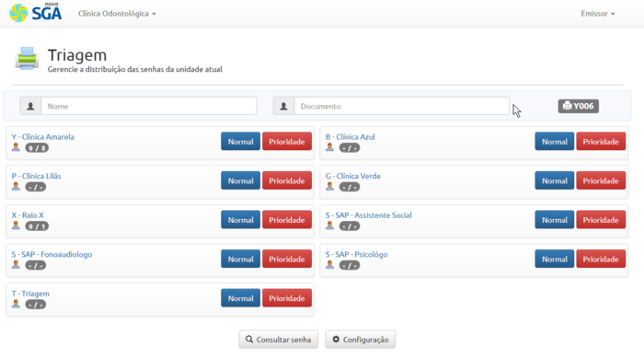
Task: Issue Normal ticket for Clínica Verde
Action: point(555,180)
